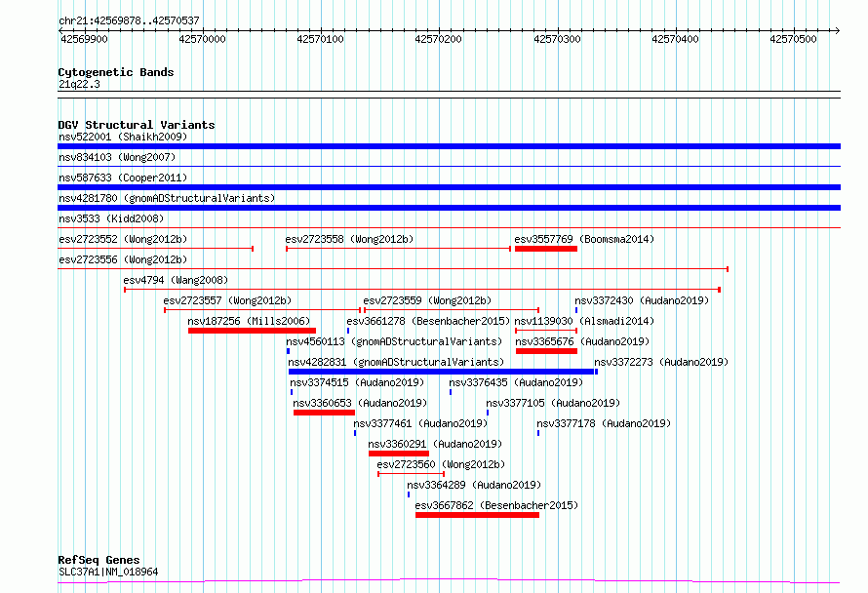This screenshot has height=593, width=868.
Task: Select the nsv834103 (Wong2007) variant label
Action: tap(117, 157)
